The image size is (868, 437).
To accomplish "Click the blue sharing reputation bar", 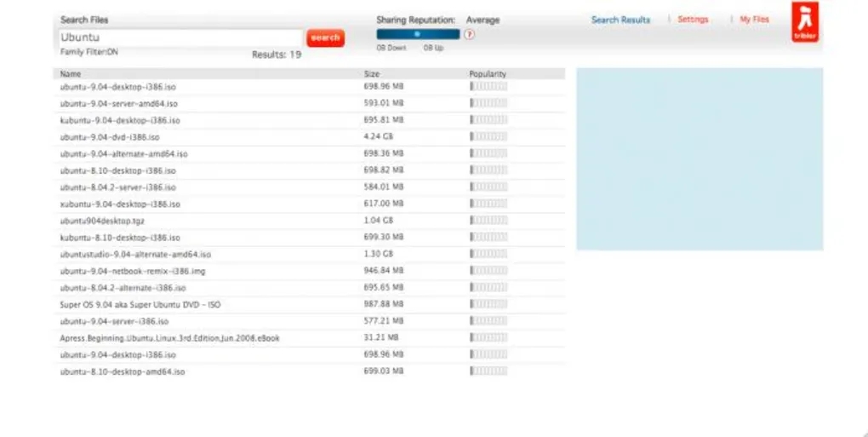I will point(418,34).
